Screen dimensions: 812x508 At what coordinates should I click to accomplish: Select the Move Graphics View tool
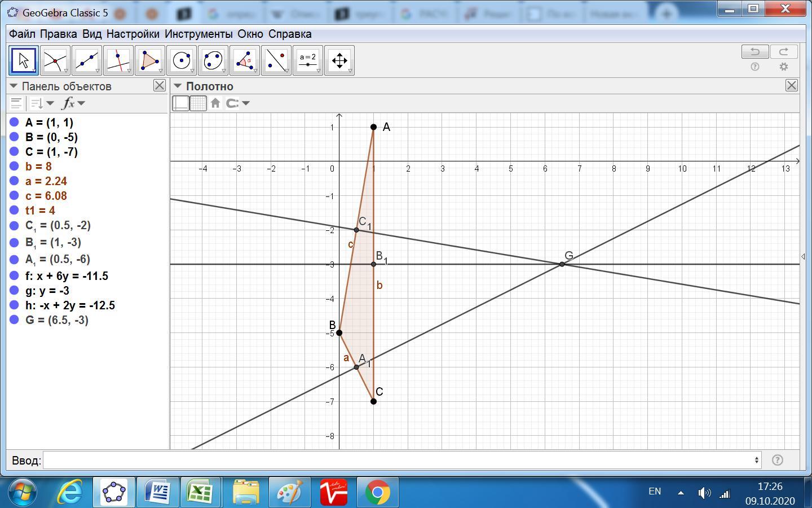pyautogui.click(x=339, y=60)
